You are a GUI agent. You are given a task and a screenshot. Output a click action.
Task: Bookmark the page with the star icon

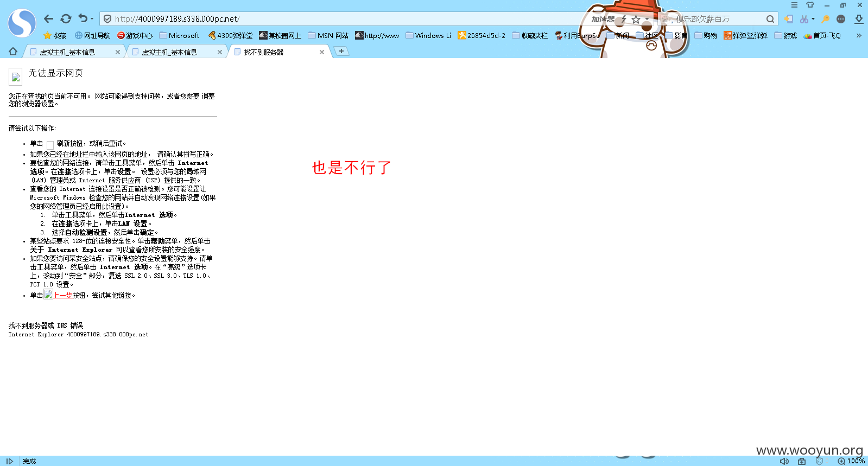636,19
